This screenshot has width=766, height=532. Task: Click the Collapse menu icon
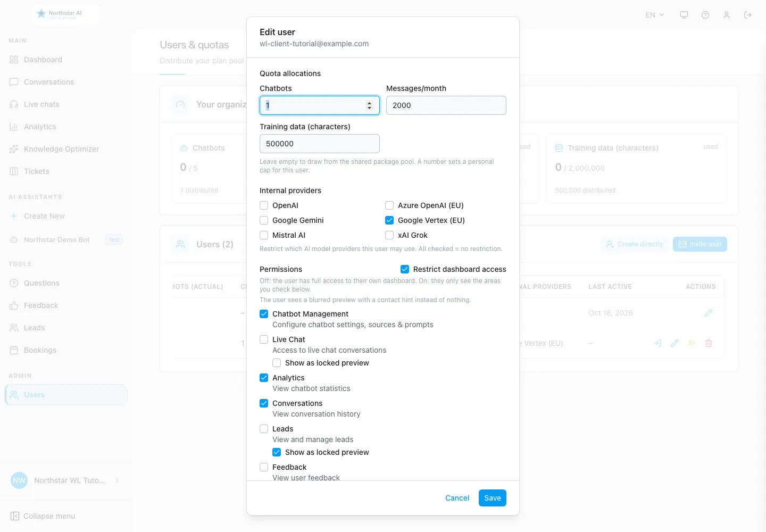click(x=15, y=516)
